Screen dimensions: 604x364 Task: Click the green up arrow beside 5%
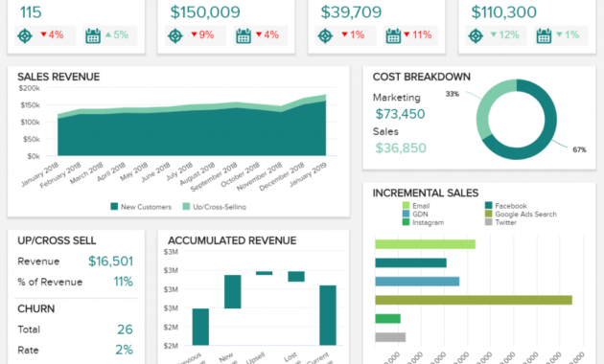point(108,34)
